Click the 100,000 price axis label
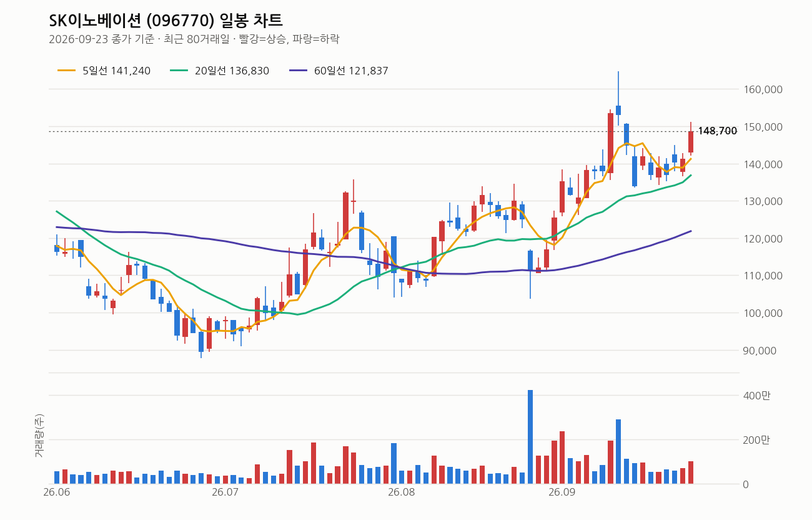The width and height of the screenshot is (812, 520). pos(763,313)
